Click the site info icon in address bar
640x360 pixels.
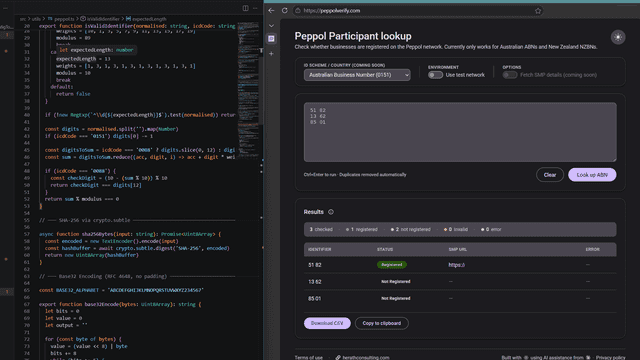[x=298, y=11]
